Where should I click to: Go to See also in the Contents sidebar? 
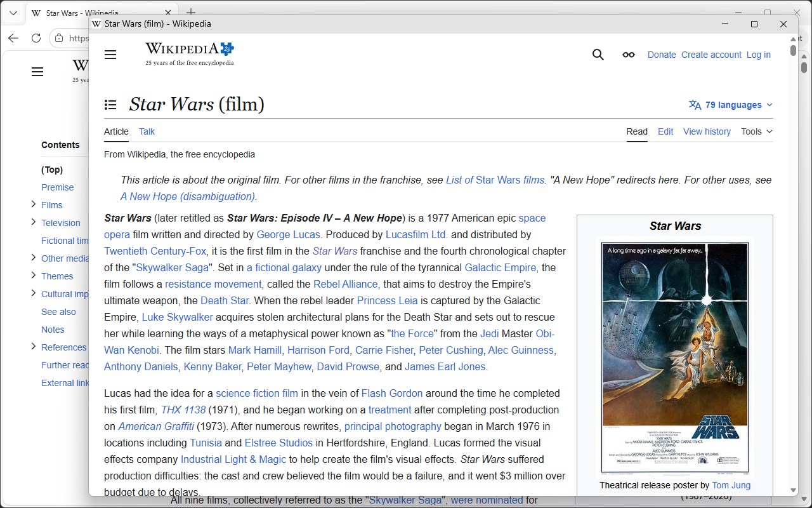click(58, 312)
